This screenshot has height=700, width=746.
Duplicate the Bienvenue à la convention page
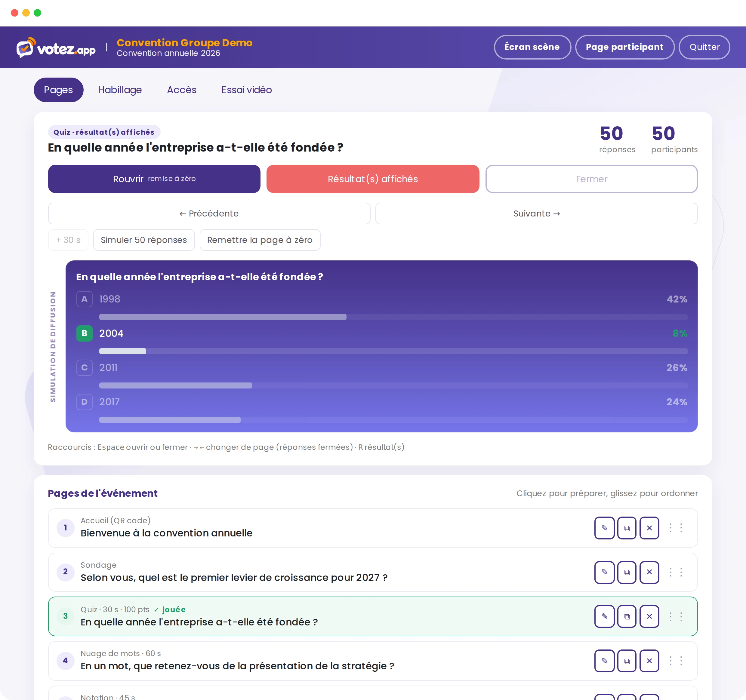click(x=627, y=528)
